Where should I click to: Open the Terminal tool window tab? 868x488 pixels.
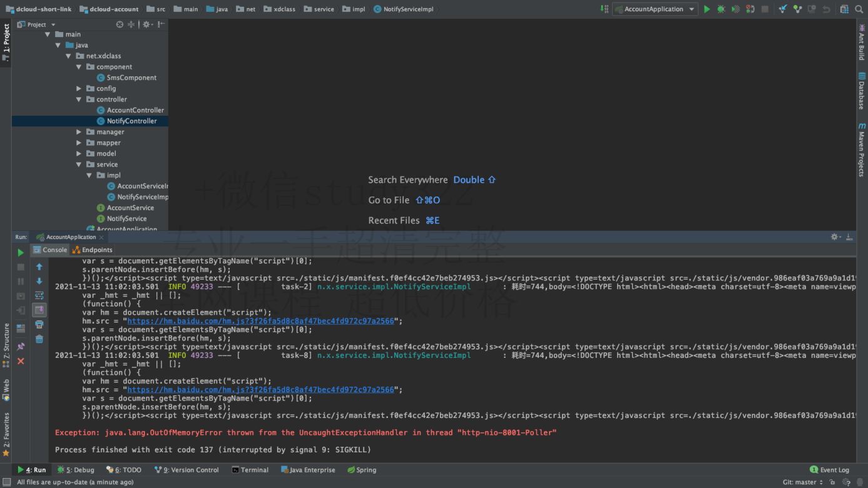tap(250, 470)
